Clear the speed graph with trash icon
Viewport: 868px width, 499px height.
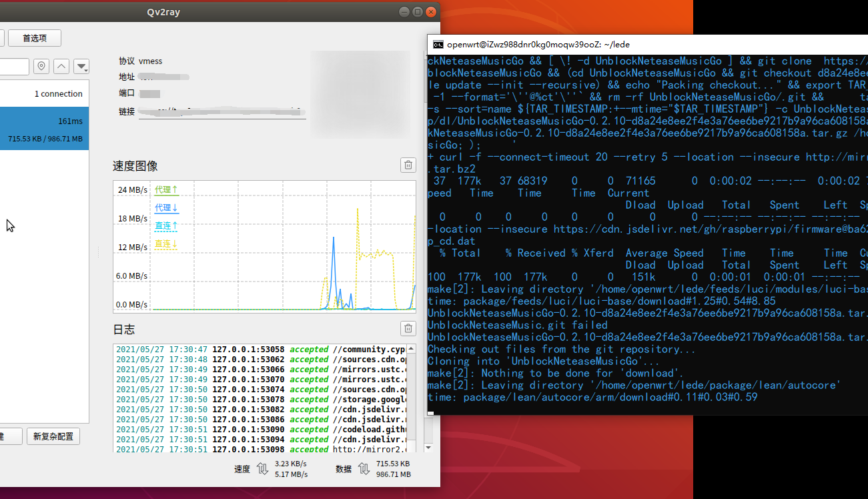point(407,165)
